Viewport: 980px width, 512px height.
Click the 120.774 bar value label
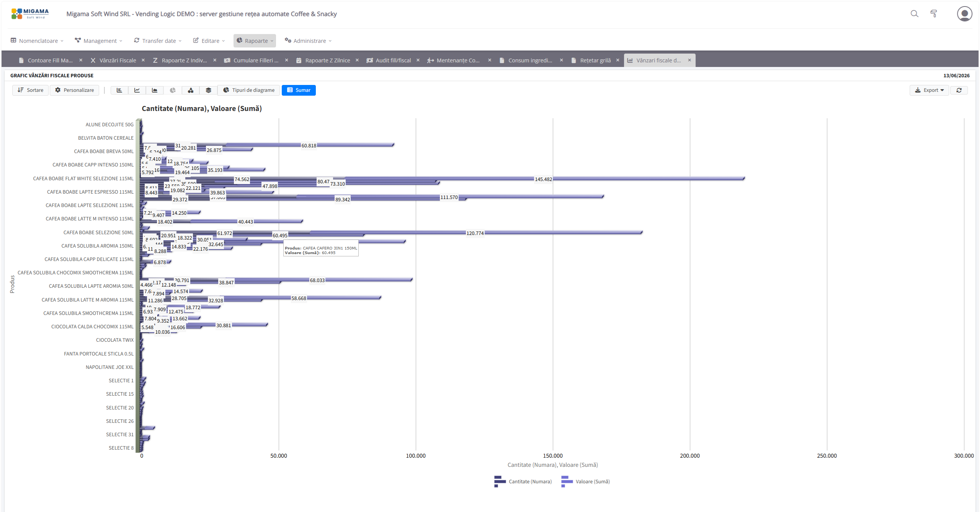coord(475,233)
